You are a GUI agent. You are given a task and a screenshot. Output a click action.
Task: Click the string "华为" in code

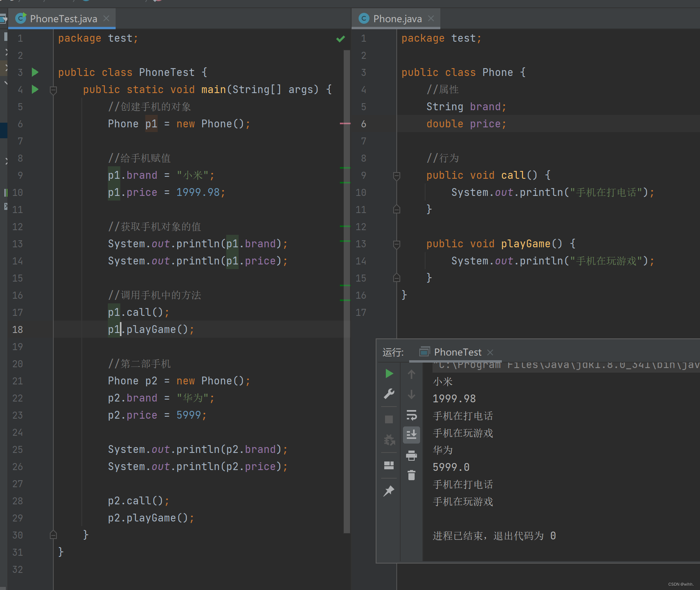193,398
